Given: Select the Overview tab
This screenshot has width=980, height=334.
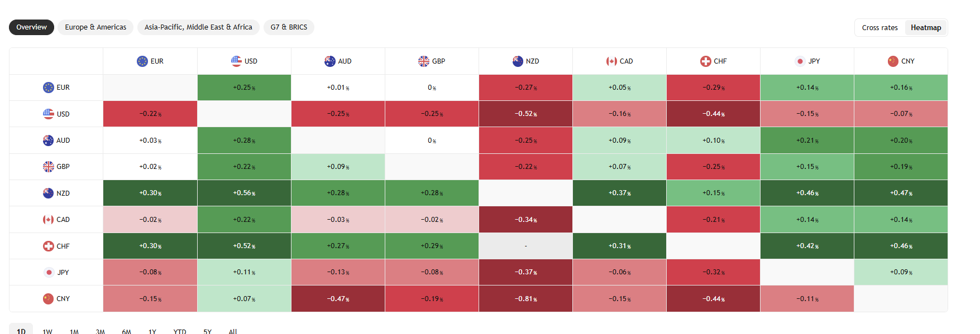Looking at the screenshot, I should pos(31,27).
